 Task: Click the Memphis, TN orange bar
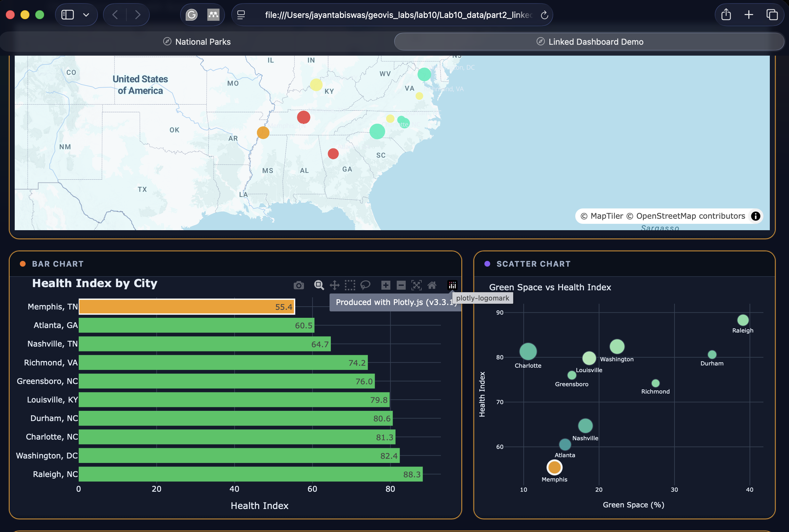(187, 307)
